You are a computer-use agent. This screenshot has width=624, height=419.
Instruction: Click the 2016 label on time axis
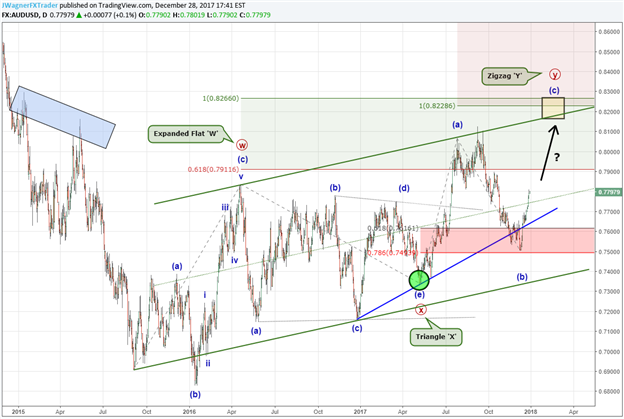coord(189,412)
